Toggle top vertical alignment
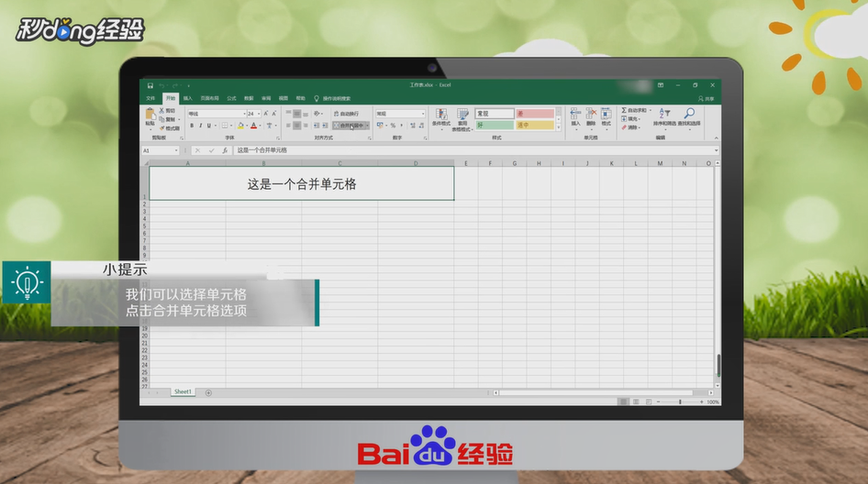Image resolution: width=868 pixels, height=484 pixels. coord(288,112)
